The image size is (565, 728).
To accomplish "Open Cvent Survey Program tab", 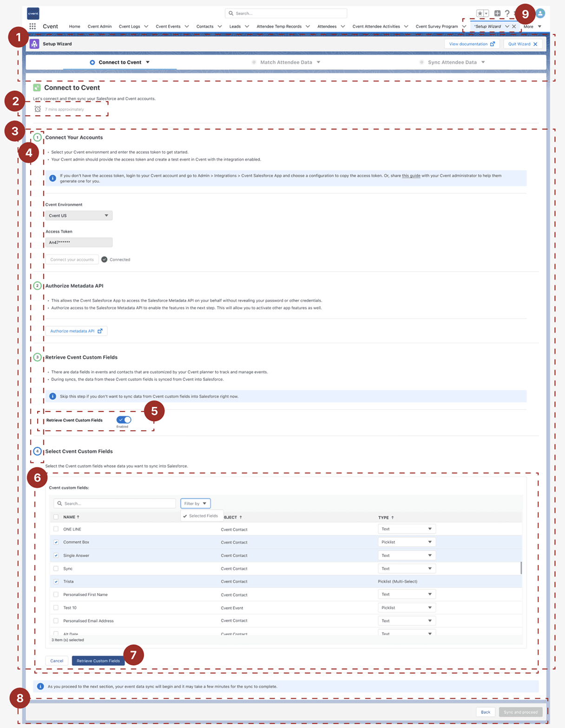I will tap(437, 26).
